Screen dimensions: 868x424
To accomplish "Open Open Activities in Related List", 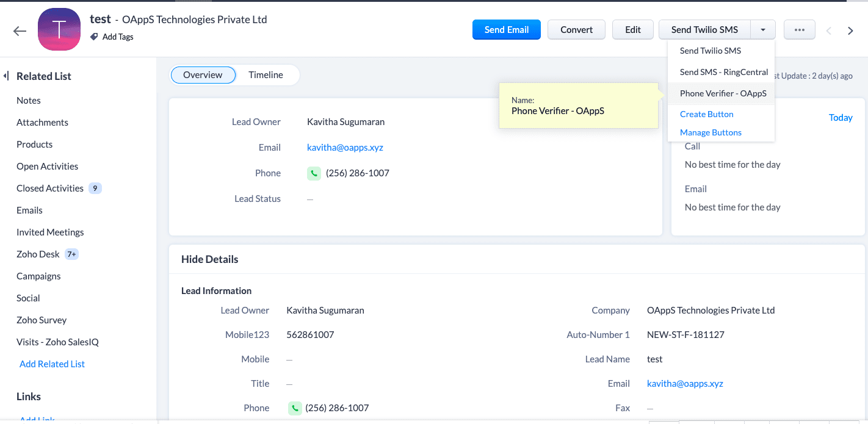I will (47, 167).
